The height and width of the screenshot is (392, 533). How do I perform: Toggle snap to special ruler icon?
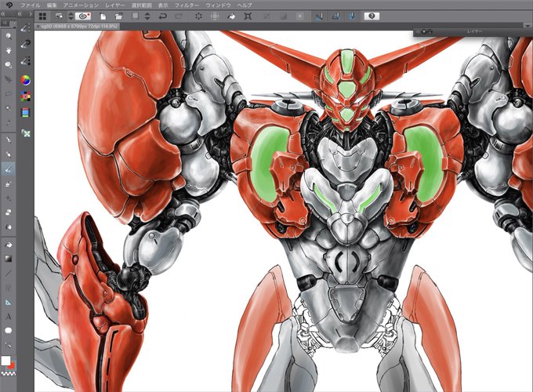335,16
